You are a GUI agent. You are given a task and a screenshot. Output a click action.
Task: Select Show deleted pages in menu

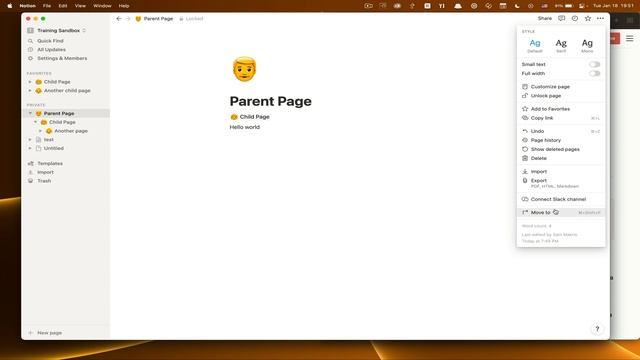point(561,149)
